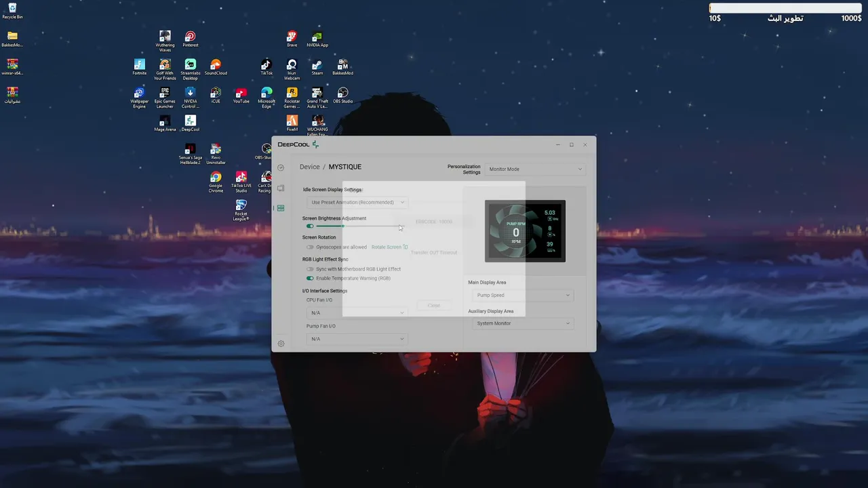This screenshot has height=488, width=868.
Task: Open the System Monitor auxiliary display dropdown
Action: click(522, 323)
